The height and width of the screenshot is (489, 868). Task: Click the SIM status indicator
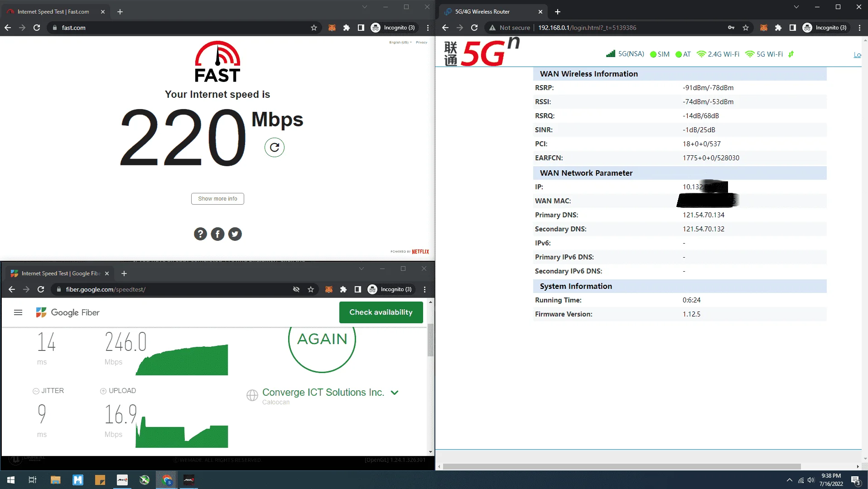pos(660,54)
